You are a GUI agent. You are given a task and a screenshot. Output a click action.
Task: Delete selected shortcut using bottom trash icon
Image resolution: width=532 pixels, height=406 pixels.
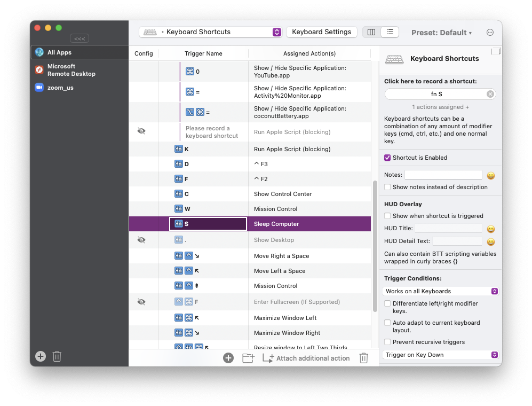363,358
